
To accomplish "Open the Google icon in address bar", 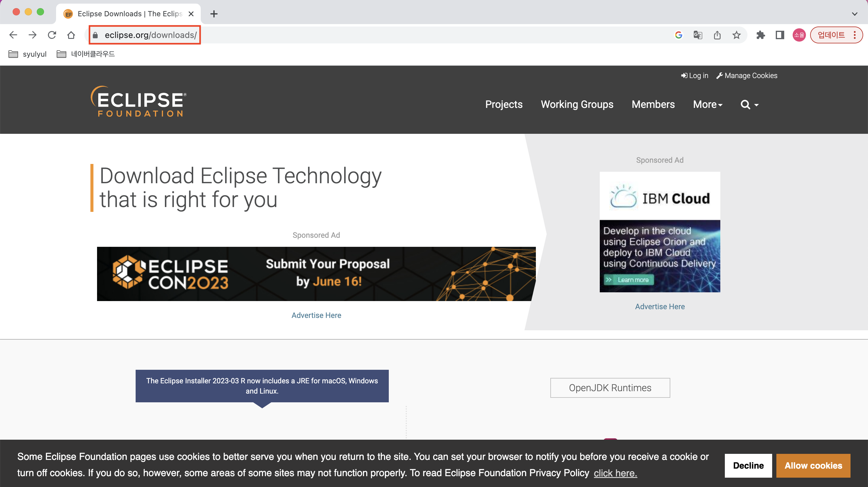I will (678, 35).
